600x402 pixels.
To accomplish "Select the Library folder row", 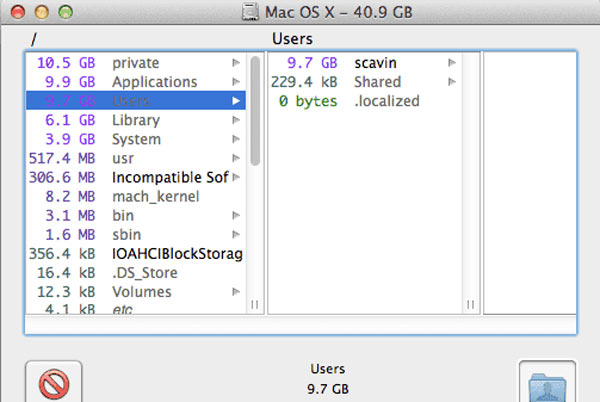I will coord(136,120).
